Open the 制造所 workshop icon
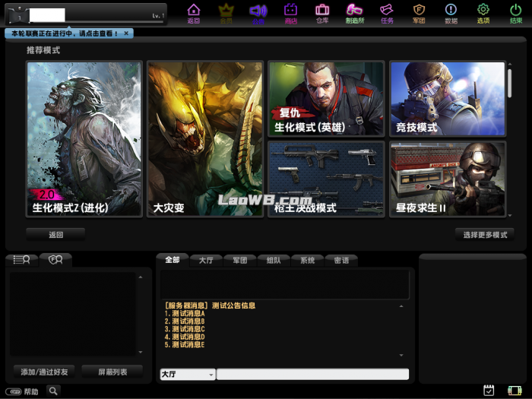Viewport: 532px width, 399px height. (355, 14)
